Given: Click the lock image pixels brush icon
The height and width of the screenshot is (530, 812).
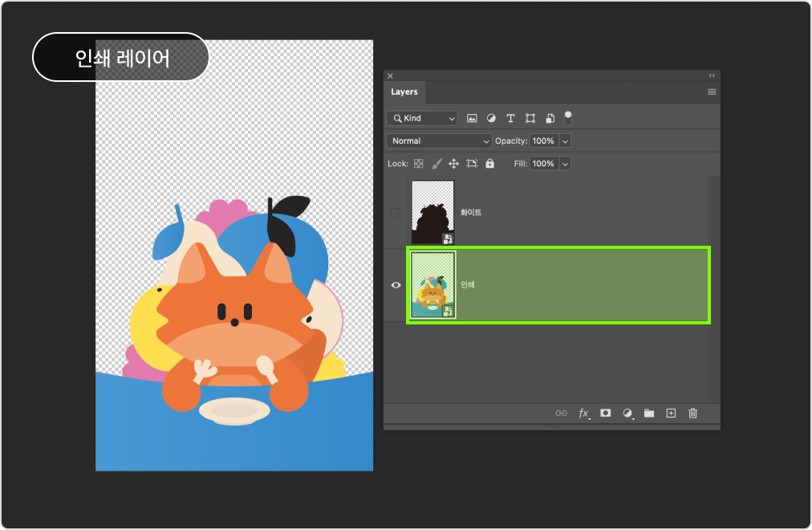Looking at the screenshot, I should 436,163.
